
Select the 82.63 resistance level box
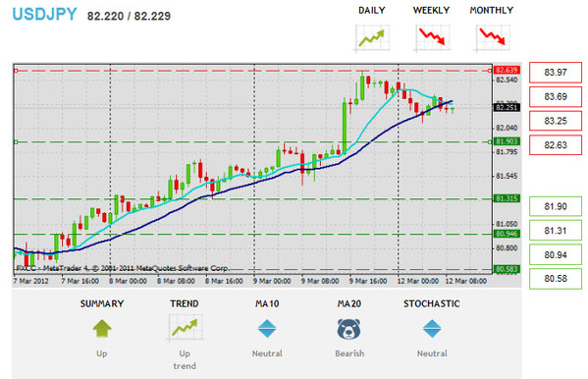tap(556, 145)
